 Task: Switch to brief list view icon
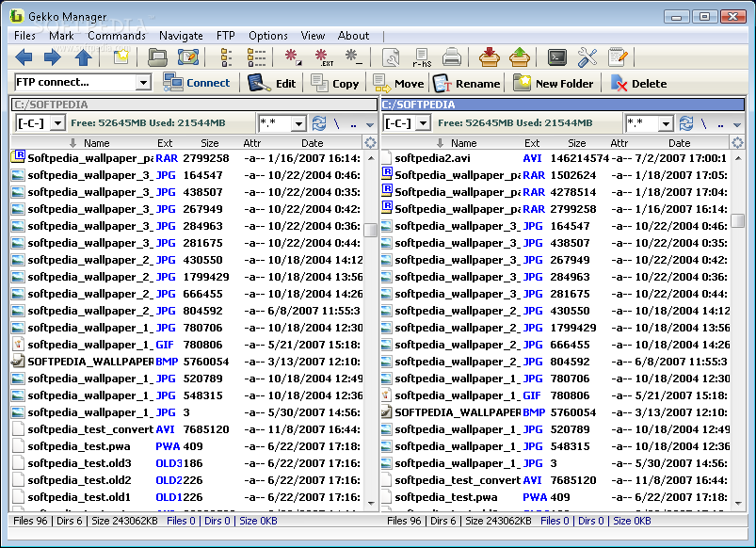(226, 57)
